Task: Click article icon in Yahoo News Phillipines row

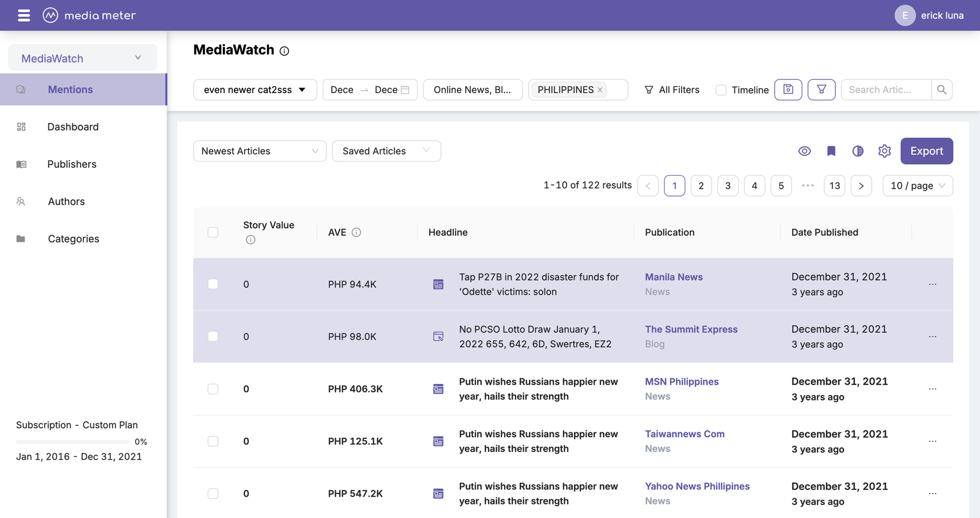Action: coord(439,494)
